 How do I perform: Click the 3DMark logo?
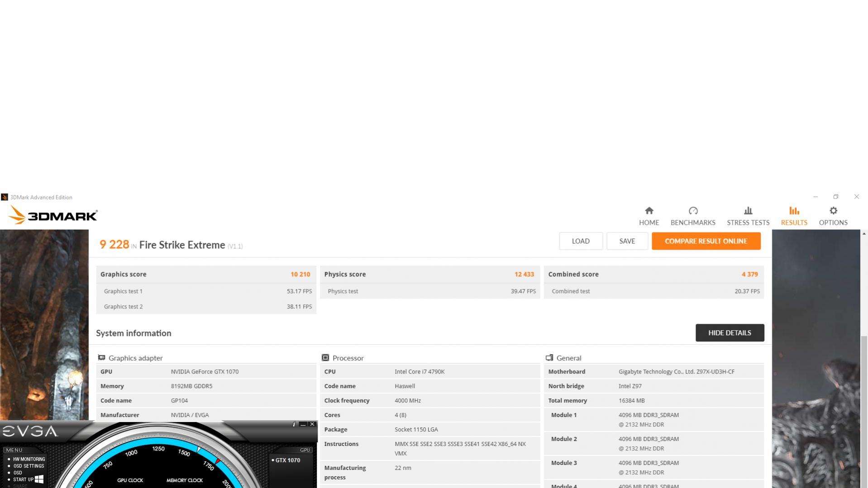(53, 215)
